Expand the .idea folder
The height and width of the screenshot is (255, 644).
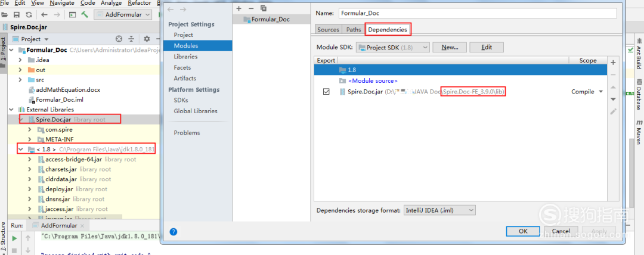click(20, 60)
